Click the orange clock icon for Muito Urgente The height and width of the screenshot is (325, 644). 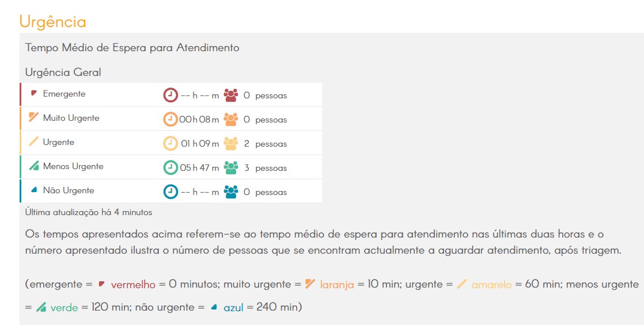click(x=171, y=120)
